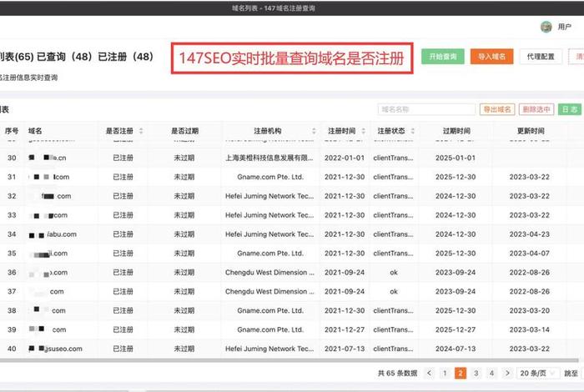Click the user avatar icon
Viewport: 584px width, 392px height.
[546, 27]
